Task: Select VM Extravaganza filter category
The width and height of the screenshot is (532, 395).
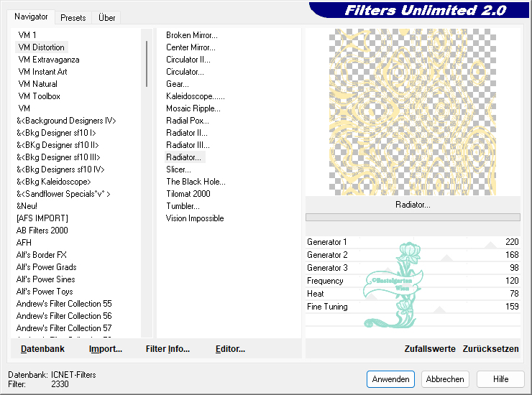Action: point(49,60)
